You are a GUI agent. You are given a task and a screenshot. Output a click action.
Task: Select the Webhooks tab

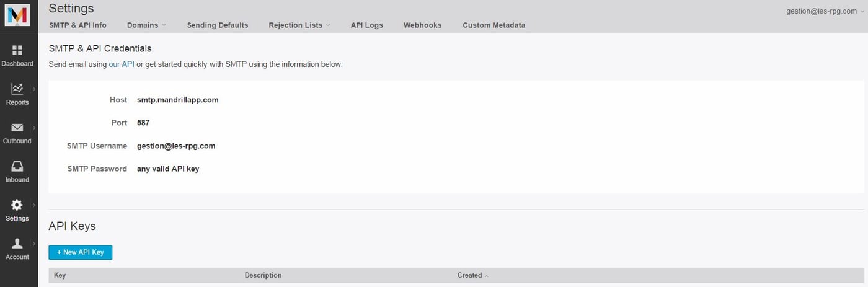[422, 25]
